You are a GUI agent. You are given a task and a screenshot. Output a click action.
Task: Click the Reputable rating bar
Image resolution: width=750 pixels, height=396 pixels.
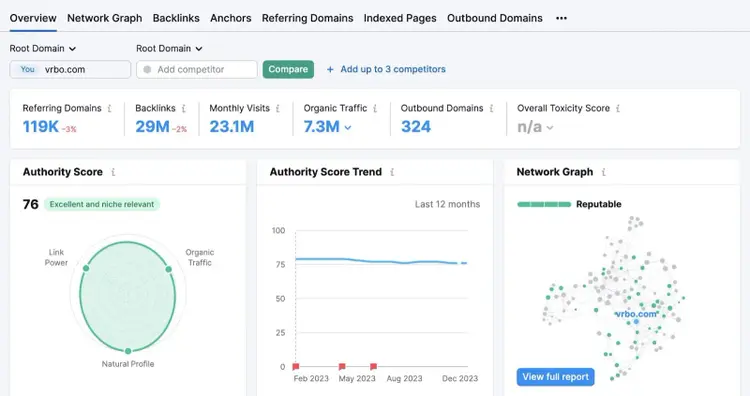[x=544, y=204]
